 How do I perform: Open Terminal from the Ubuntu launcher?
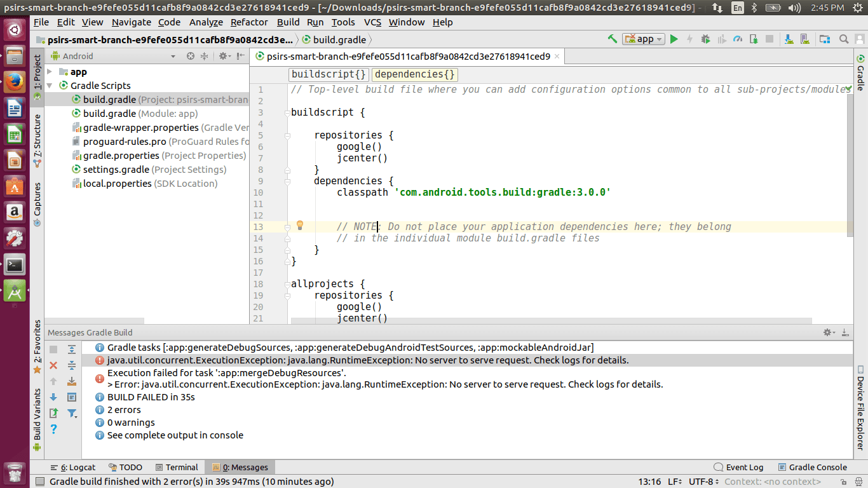pyautogui.click(x=15, y=264)
